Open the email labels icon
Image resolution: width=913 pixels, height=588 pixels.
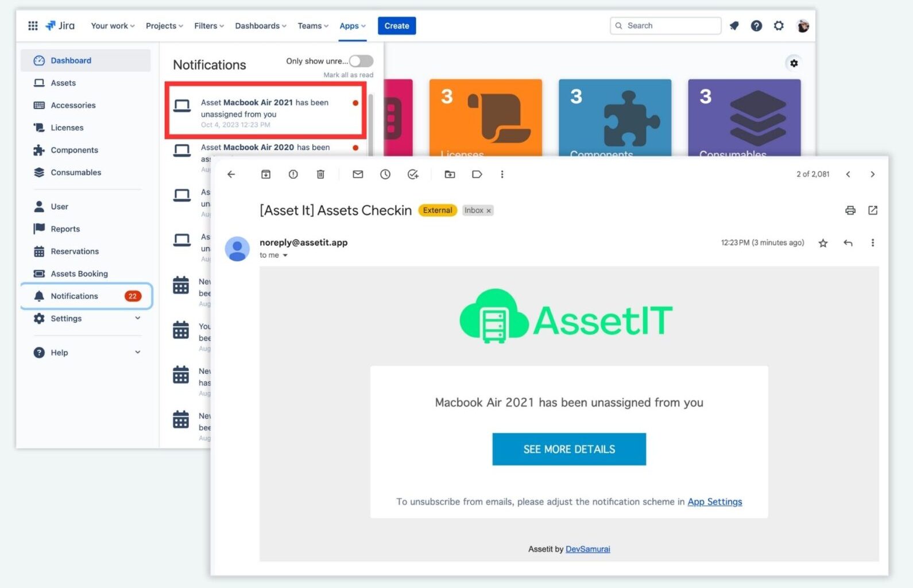click(477, 174)
